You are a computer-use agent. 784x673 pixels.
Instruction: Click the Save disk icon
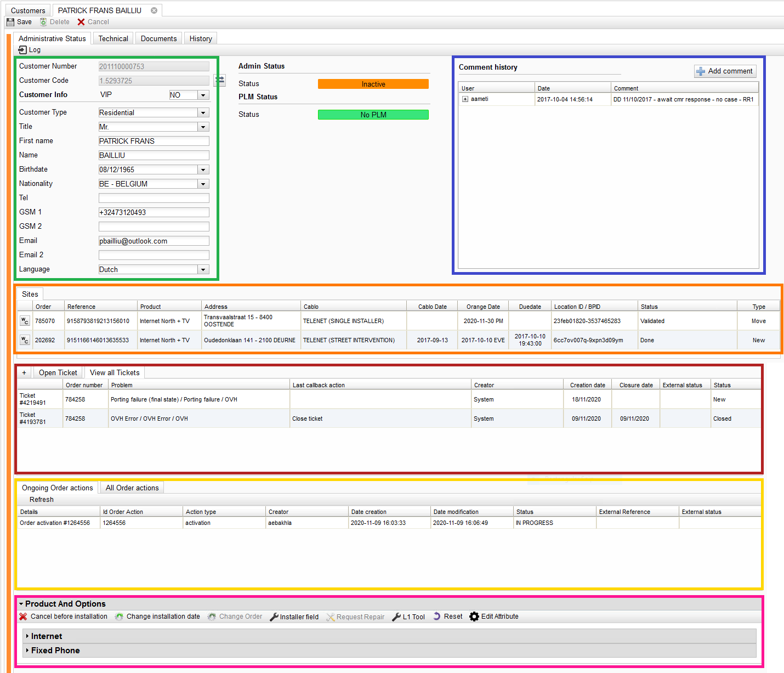click(x=10, y=22)
